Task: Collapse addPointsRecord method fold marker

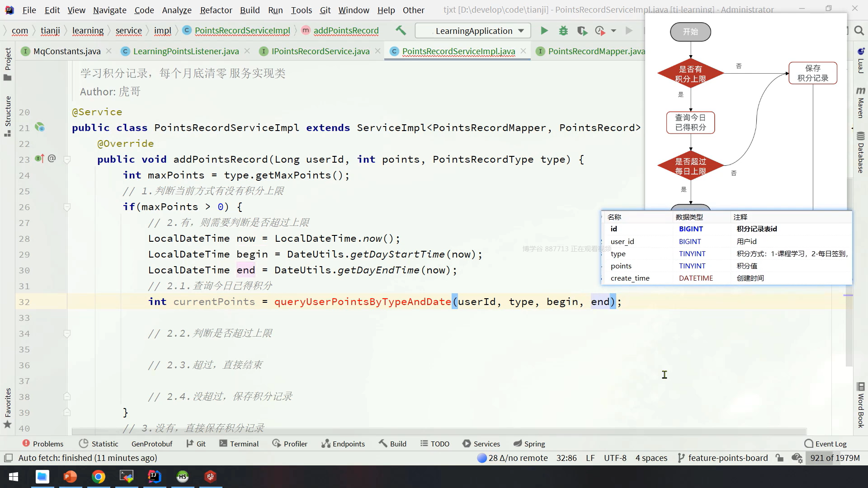Action: pos(67,160)
